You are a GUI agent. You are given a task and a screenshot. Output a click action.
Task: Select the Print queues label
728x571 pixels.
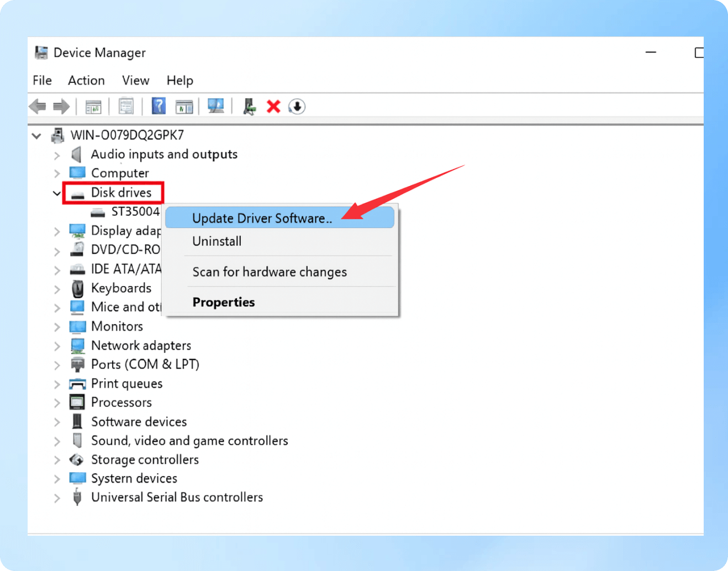click(127, 384)
